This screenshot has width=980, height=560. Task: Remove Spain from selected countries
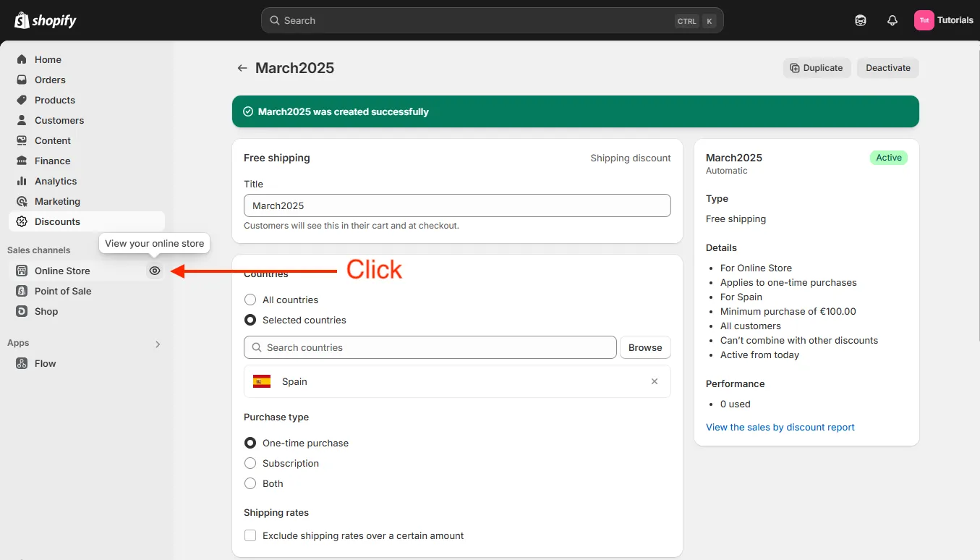[x=655, y=381]
